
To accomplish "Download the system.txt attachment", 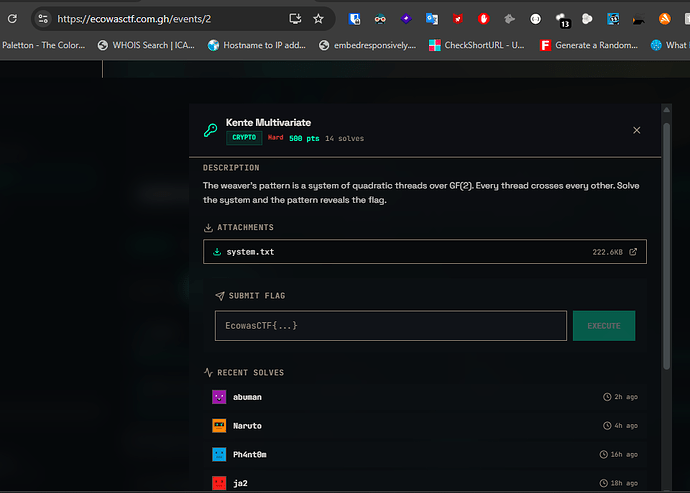I will (425, 252).
